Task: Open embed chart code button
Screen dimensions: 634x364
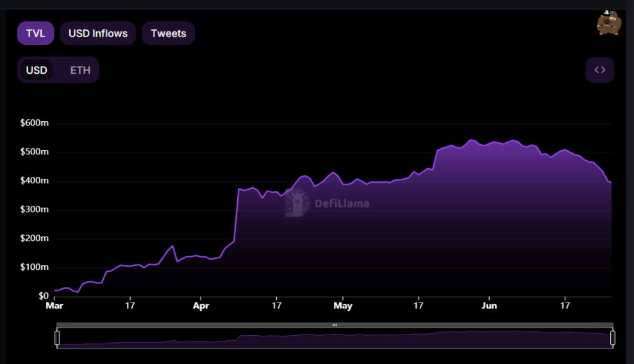Action: (x=599, y=70)
